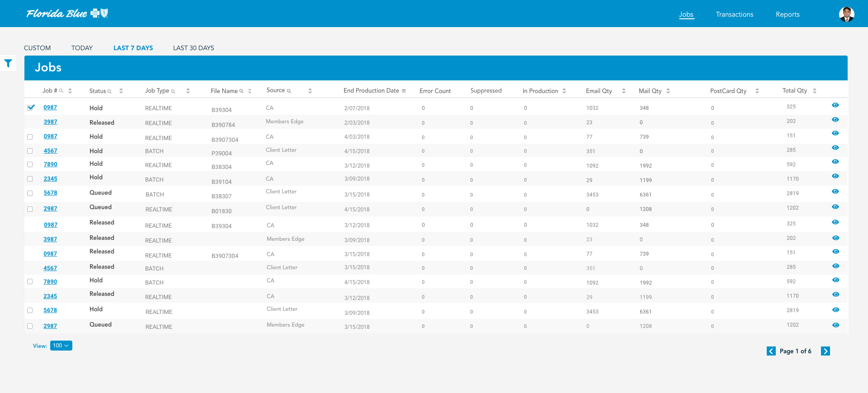Screen dimensions: 868x393
Task: Switch to the Transactions tab
Action: click(x=735, y=14)
